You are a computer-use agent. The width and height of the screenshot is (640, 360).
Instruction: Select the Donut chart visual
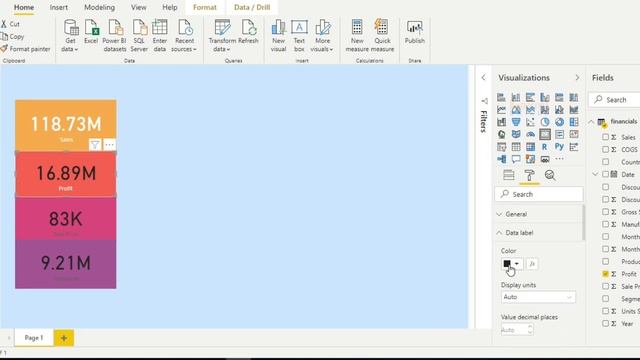[x=559, y=122]
